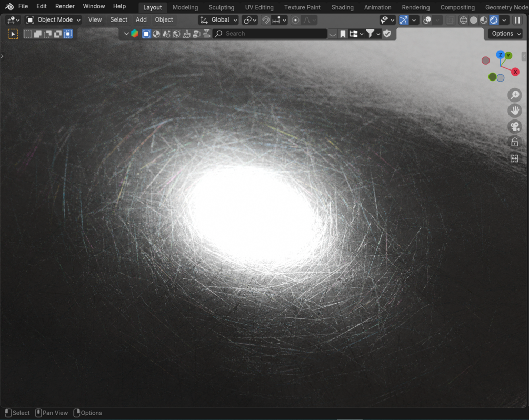Image resolution: width=529 pixels, height=420 pixels.
Task: Switch to the UV Editing workspace tab
Action: pyautogui.click(x=259, y=7)
